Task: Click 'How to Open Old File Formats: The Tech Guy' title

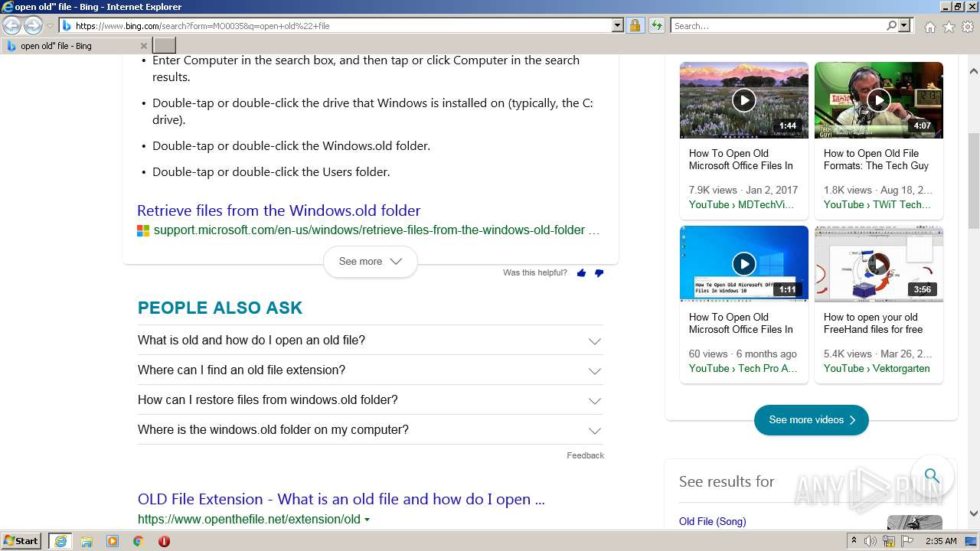Action: [x=876, y=160]
